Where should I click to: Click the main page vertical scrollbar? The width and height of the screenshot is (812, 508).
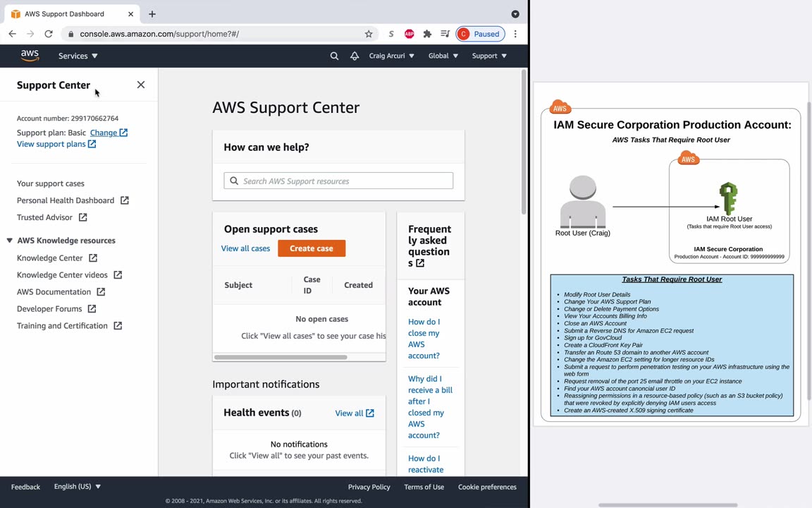(x=524, y=142)
